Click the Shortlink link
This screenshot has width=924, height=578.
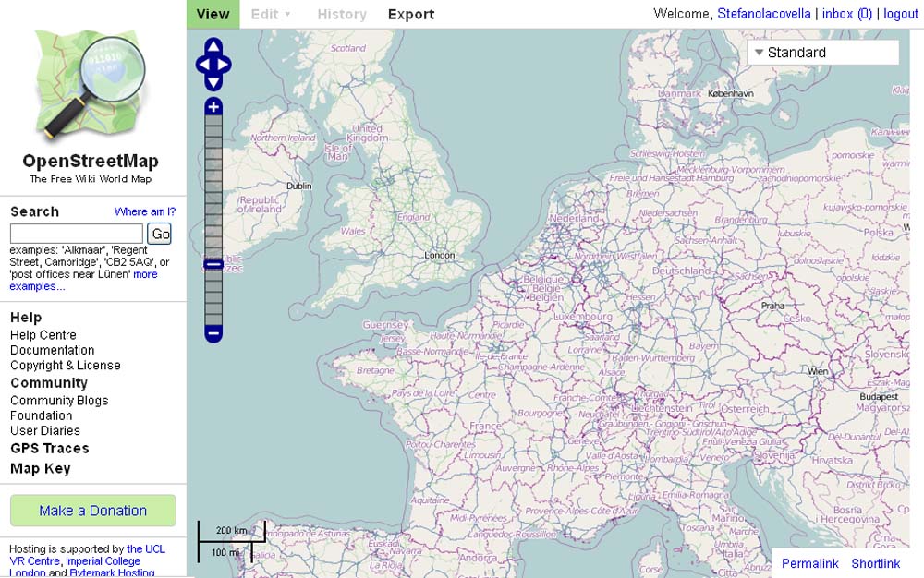[x=876, y=563]
